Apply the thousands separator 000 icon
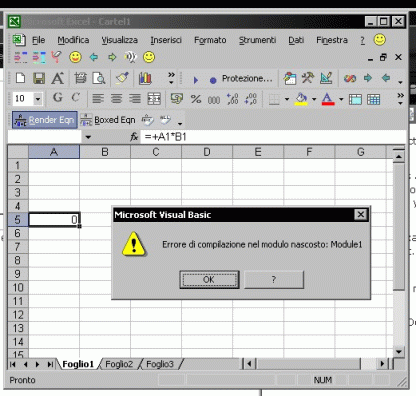 (x=214, y=100)
